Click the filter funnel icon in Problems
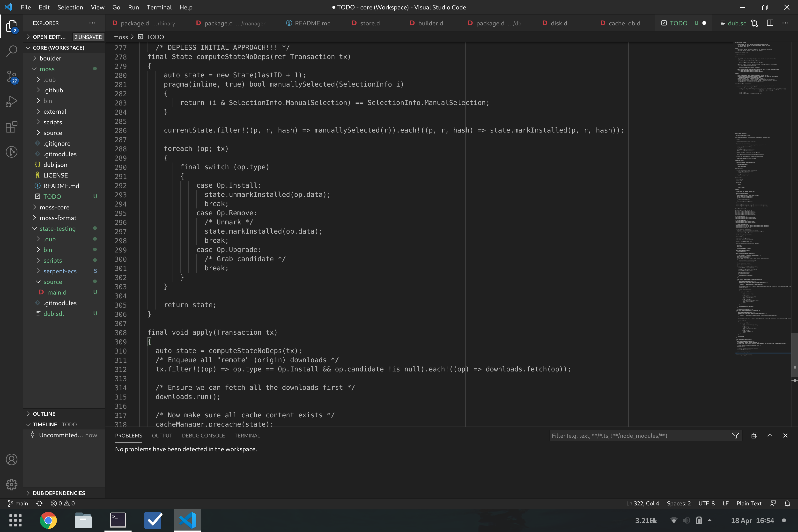The width and height of the screenshot is (798, 532). (x=735, y=436)
